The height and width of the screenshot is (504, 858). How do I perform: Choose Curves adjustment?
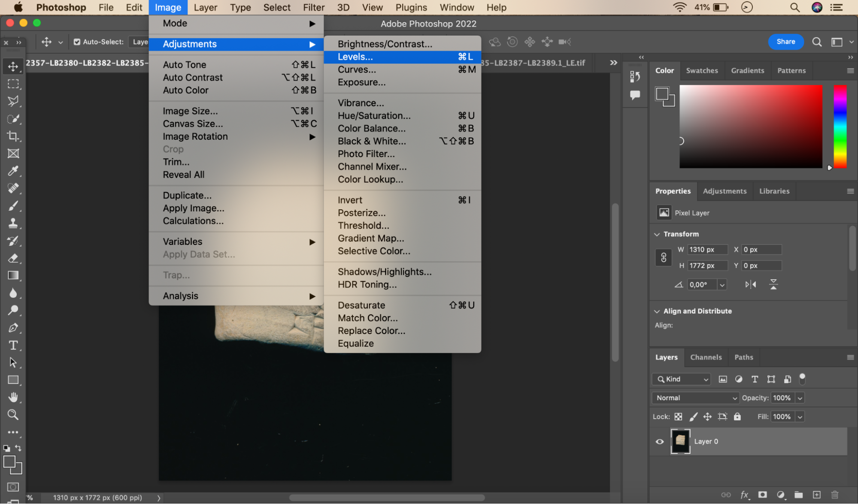[x=402, y=69]
